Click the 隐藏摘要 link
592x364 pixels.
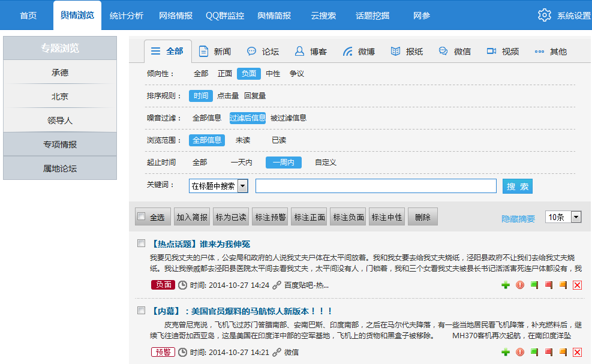click(x=518, y=219)
